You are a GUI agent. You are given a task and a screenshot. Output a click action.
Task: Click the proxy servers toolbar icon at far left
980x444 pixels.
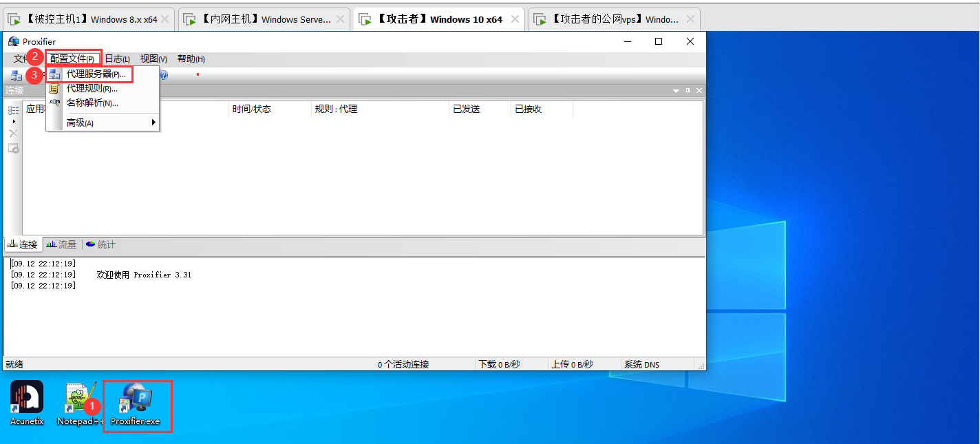(x=16, y=75)
